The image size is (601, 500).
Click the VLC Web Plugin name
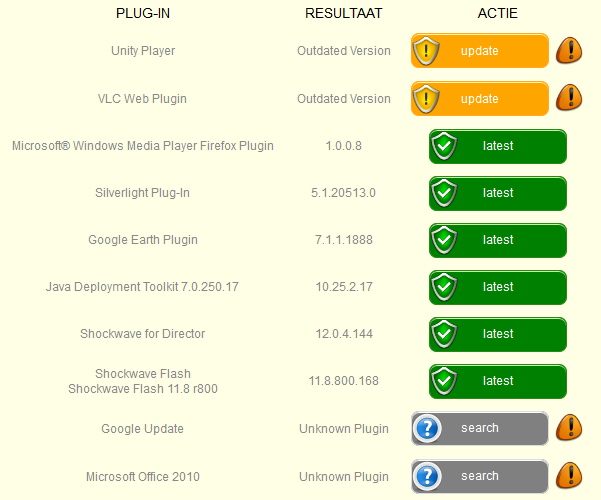pos(142,99)
